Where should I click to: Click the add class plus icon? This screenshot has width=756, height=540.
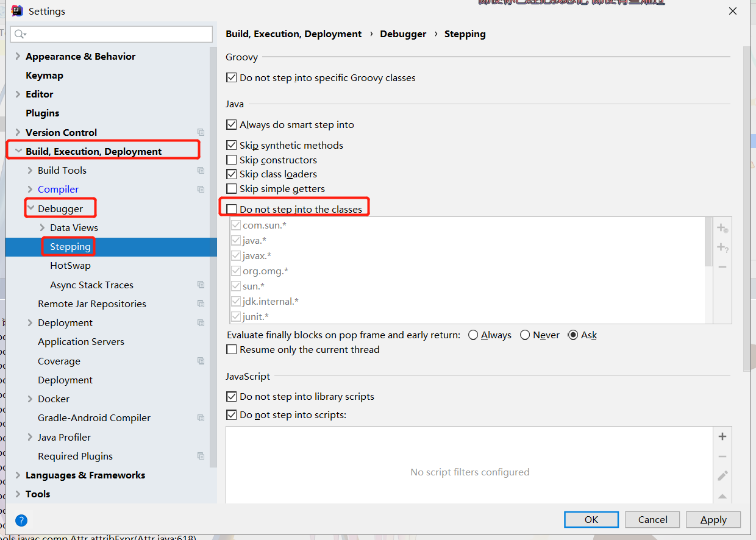click(722, 228)
